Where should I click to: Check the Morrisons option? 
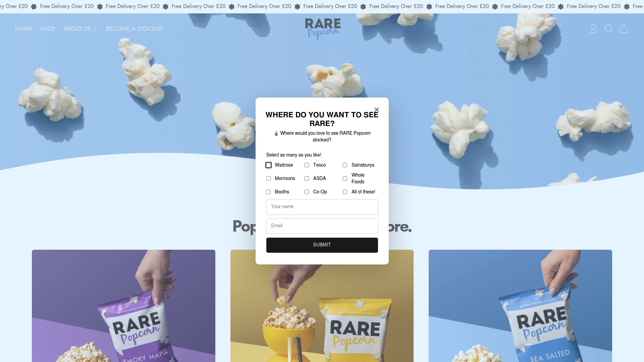tap(268, 179)
